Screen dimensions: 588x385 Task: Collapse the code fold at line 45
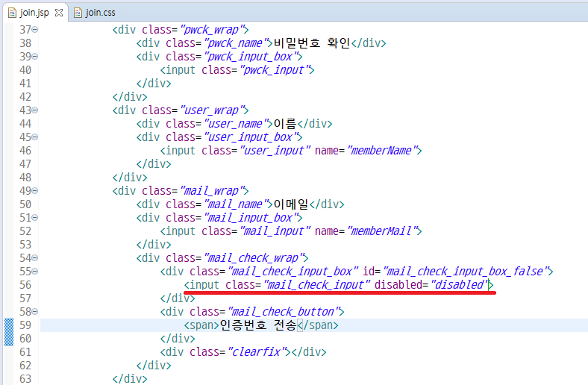(x=35, y=137)
